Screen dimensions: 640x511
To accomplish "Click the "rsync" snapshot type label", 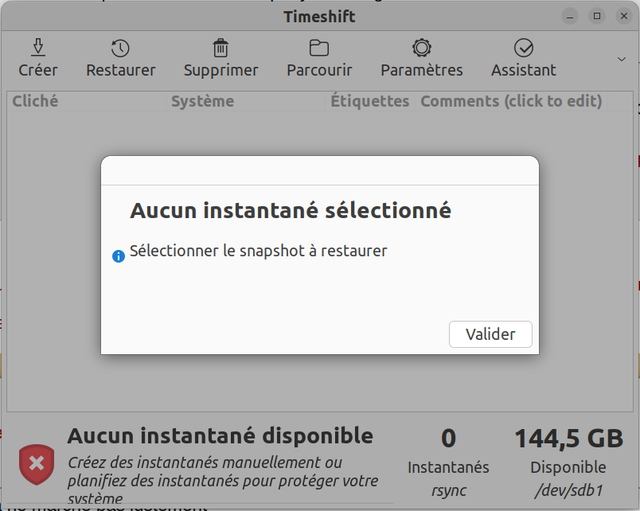I will point(449,491).
